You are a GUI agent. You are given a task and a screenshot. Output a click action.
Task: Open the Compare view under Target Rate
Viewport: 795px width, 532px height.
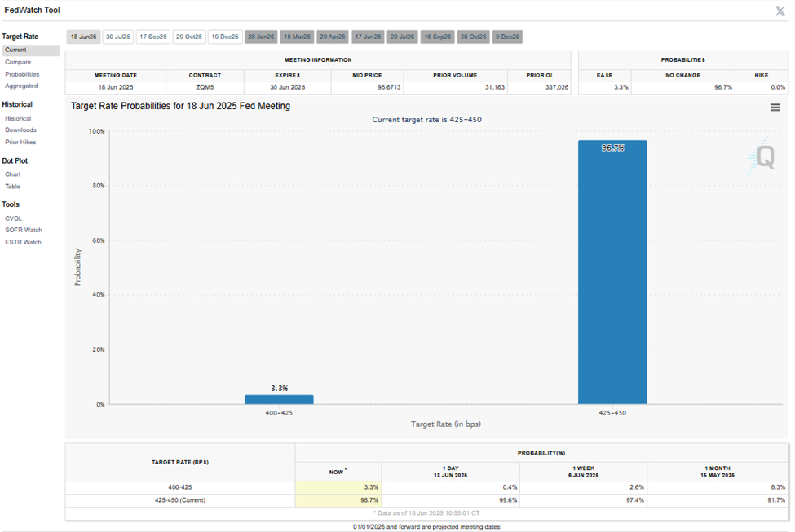click(x=18, y=61)
